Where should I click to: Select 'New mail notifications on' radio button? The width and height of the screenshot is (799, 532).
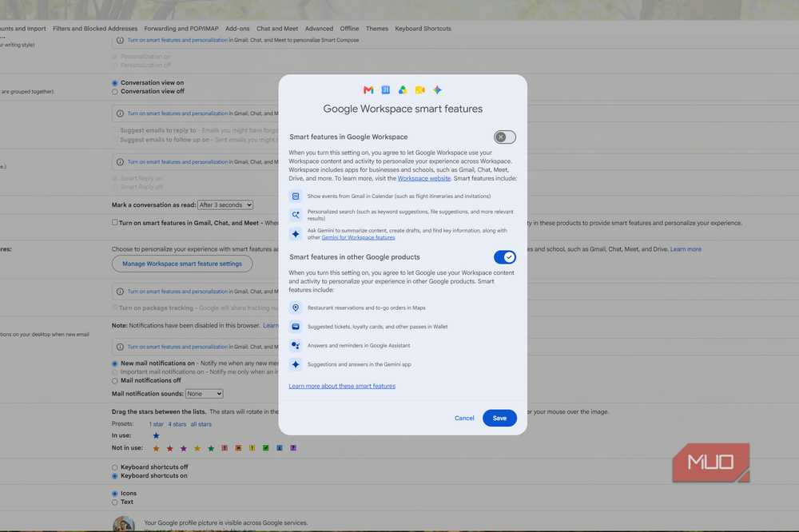pyautogui.click(x=114, y=363)
